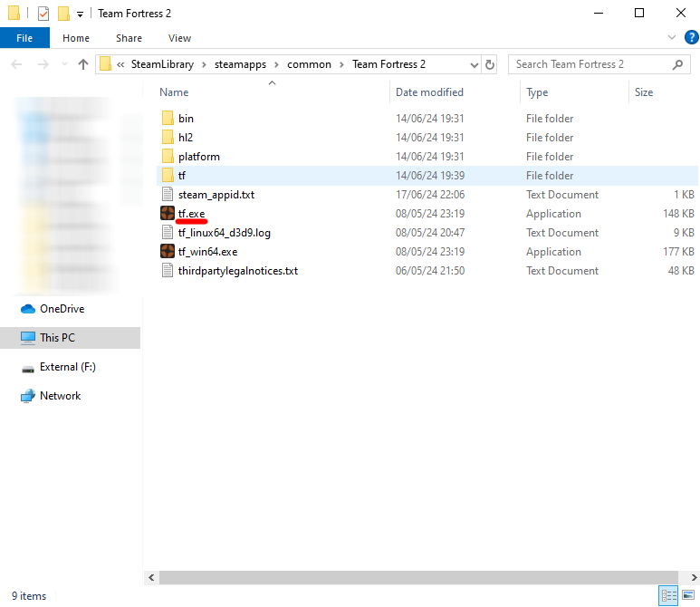Click the New Folder quick access icon
The width and height of the screenshot is (700, 607).
pos(63,14)
